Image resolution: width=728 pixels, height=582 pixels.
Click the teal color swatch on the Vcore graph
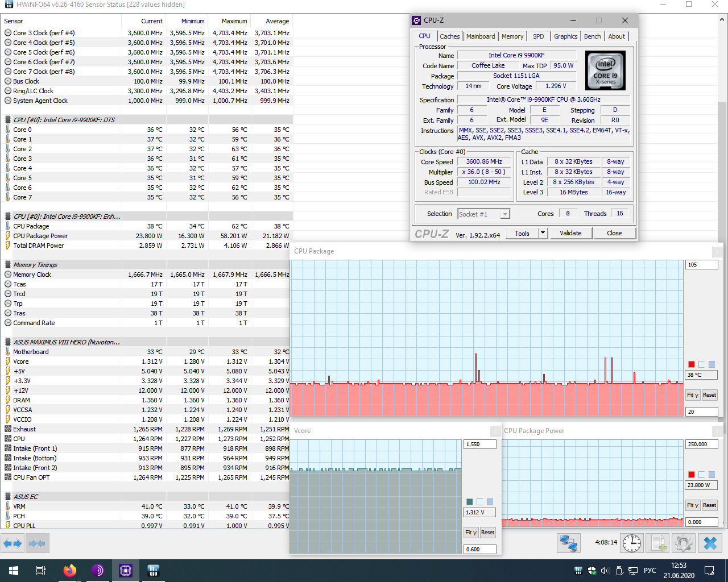470,502
